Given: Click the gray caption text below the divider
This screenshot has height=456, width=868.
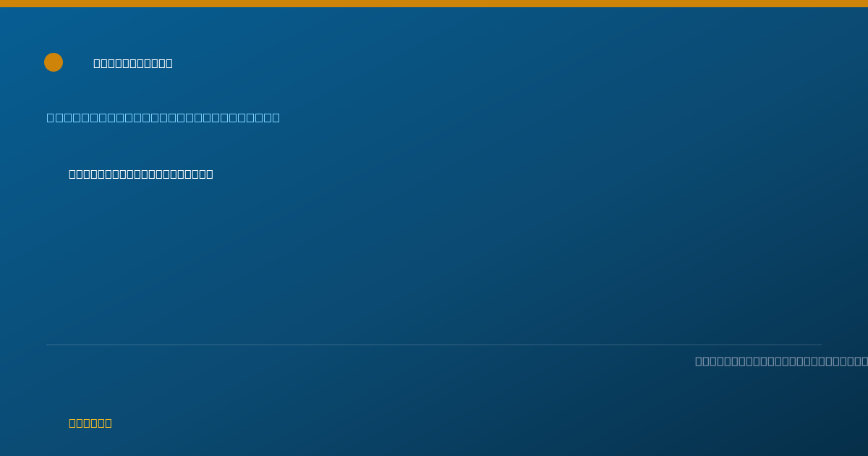Looking at the screenshot, I should pos(781,361).
